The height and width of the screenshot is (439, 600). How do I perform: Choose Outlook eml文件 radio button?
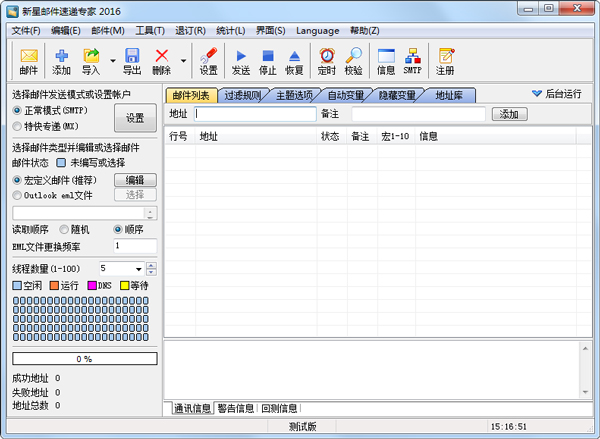click(x=17, y=195)
